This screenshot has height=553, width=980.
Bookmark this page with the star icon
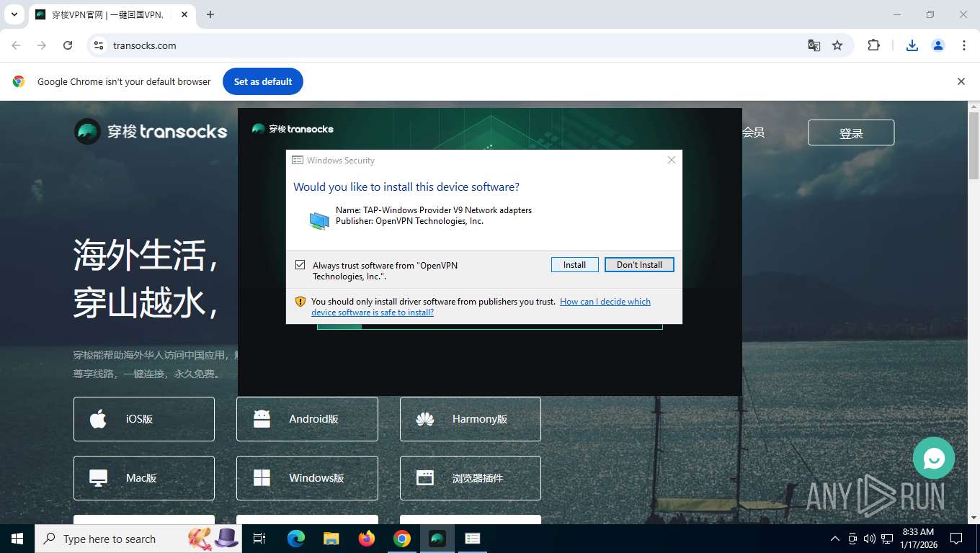point(837,45)
